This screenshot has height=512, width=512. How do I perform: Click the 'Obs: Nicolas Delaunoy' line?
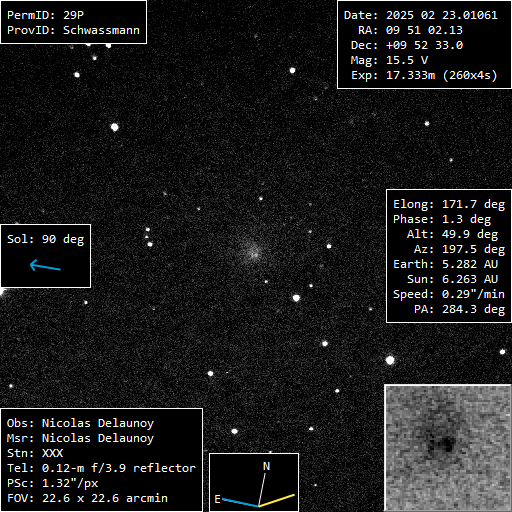point(80,423)
